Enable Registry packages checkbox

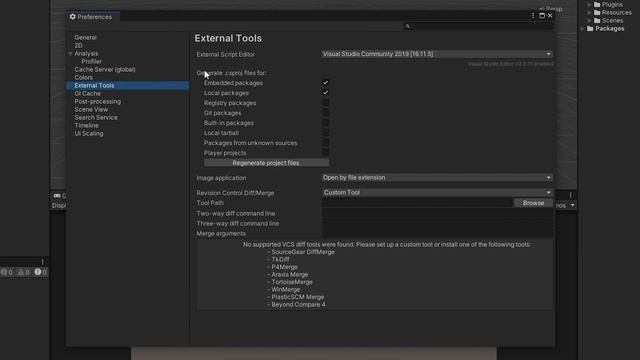point(325,103)
